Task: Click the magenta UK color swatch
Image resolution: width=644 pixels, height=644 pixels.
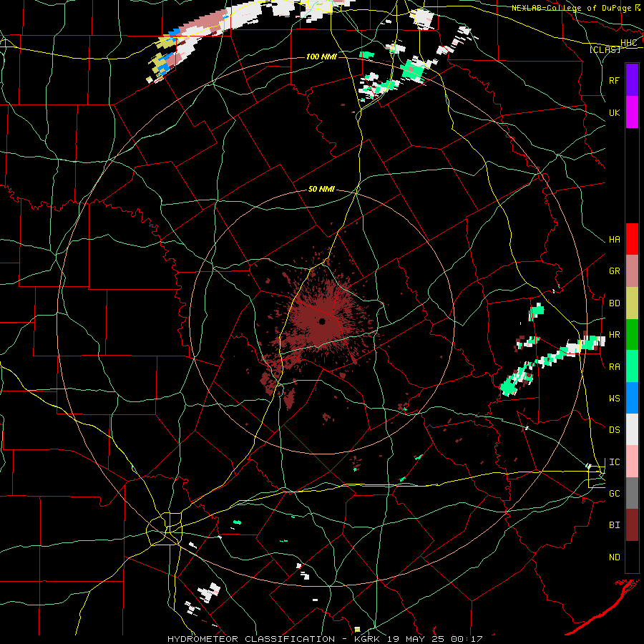Action: click(x=632, y=112)
